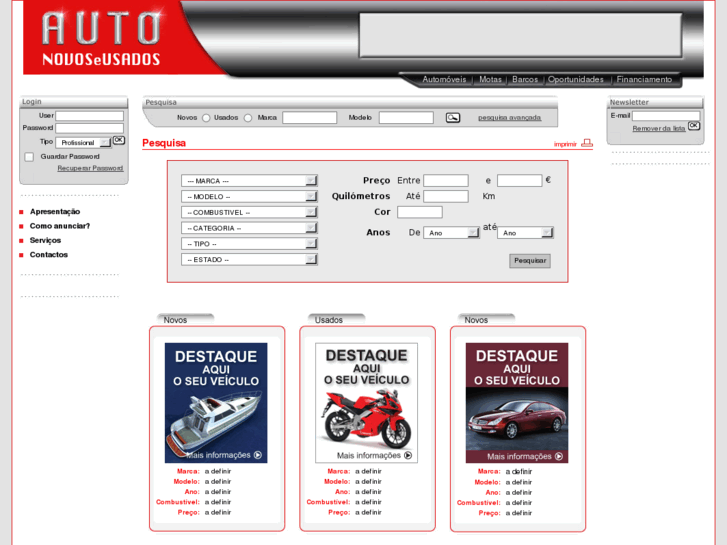Open the ESTADO dropdown
Viewport: 727px width, 545px height.
[249, 260]
